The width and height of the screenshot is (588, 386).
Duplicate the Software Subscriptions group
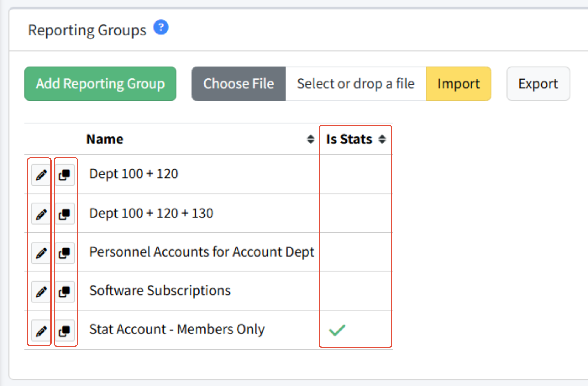(x=64, y=292)
